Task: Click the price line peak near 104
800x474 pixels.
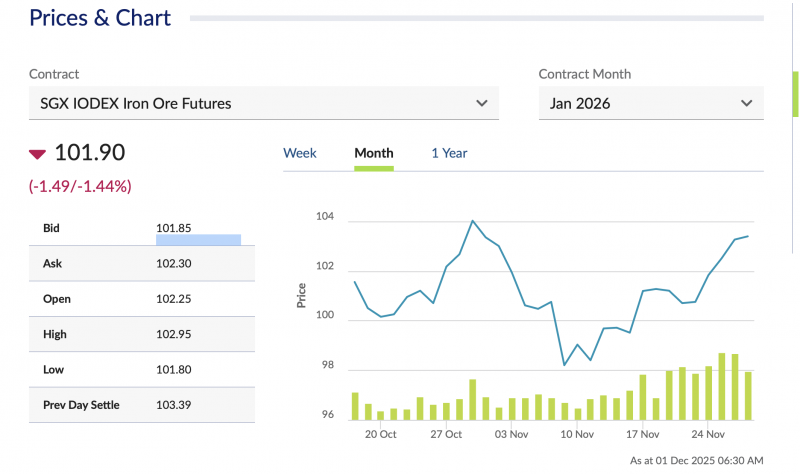Action: 472,221
